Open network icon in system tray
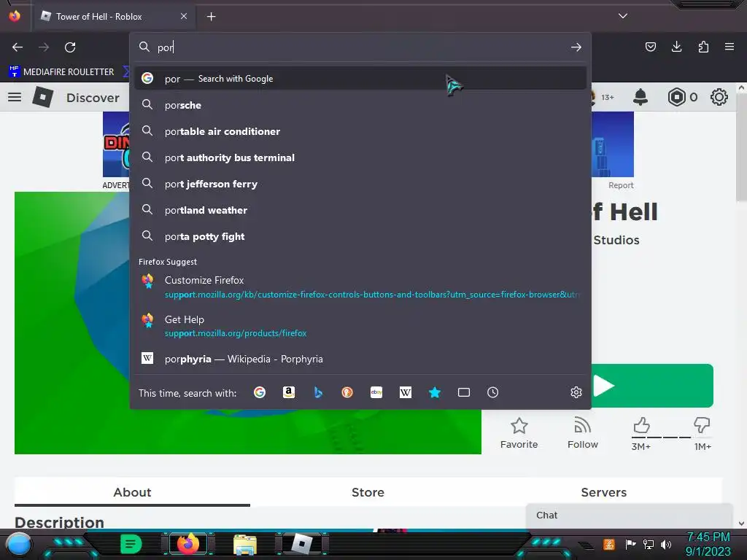747x560 pixels. pos(649,544)
